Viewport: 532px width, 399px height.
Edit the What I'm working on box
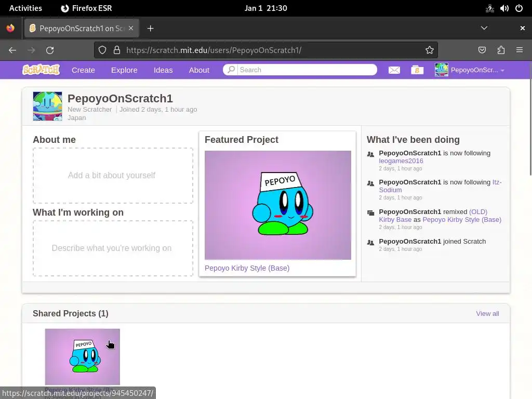[x=113, y=248]
